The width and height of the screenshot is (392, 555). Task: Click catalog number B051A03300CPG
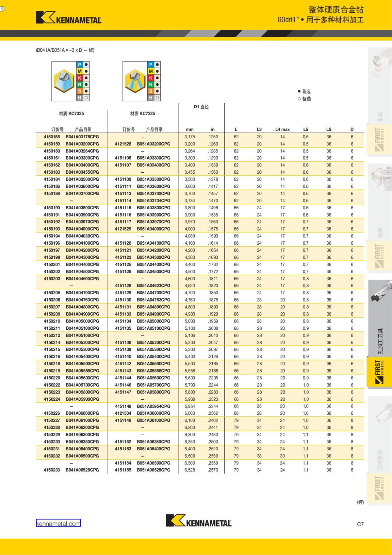coord(154,158)
